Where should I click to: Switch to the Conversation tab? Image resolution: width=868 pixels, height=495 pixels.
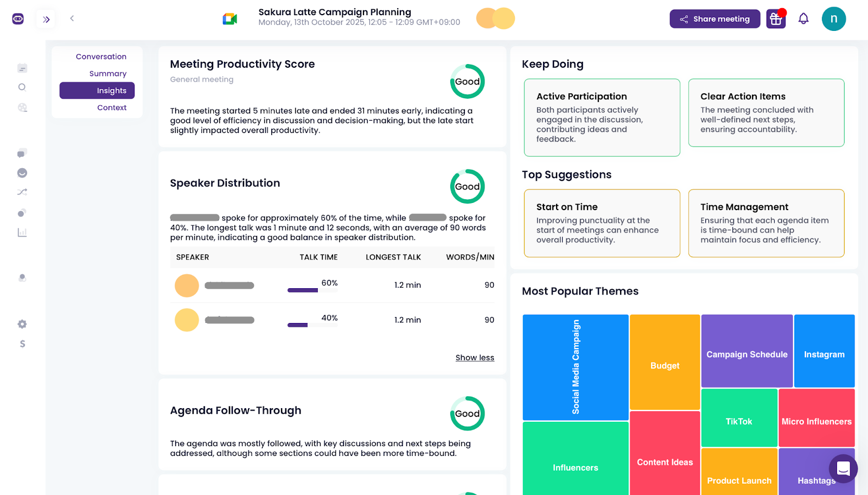click(101, 56)
